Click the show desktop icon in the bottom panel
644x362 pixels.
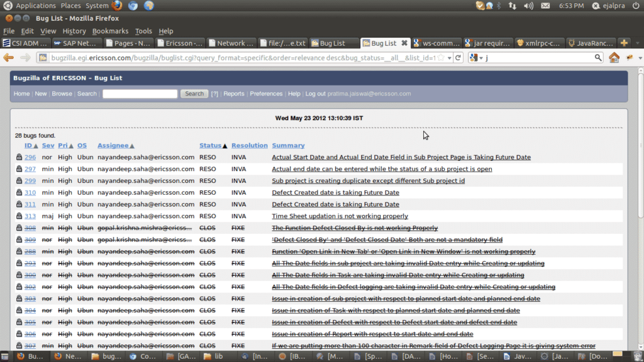[4, 356]
